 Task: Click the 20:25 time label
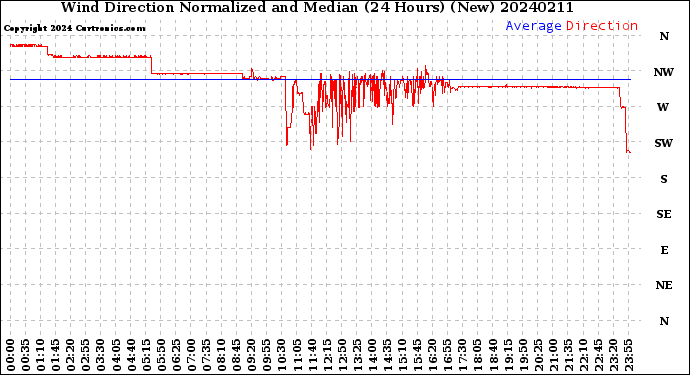coord(538,355)
